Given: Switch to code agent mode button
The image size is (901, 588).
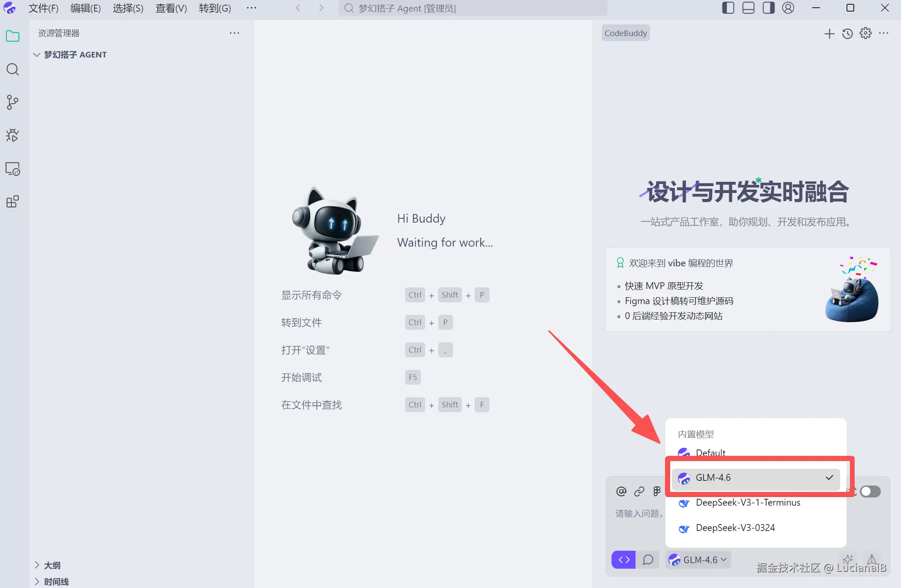Looking at the screenshot, I should point(624,560).
